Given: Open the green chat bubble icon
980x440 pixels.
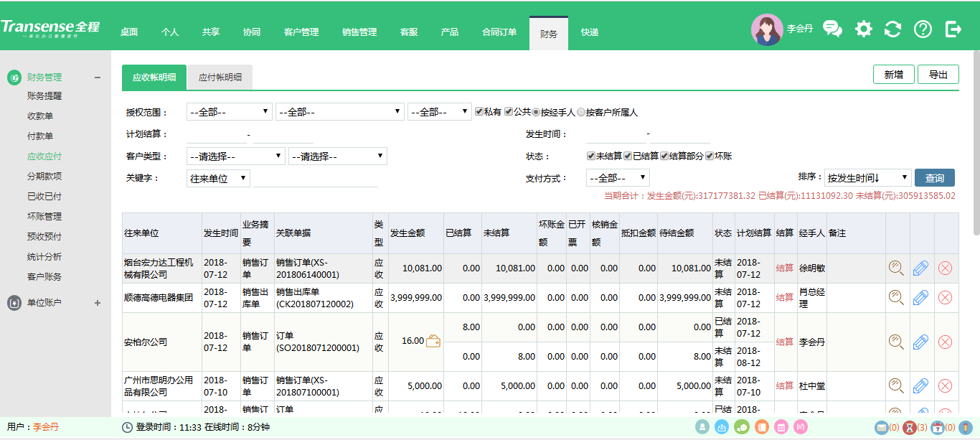Looking at the screenshot, I should 743,427.
